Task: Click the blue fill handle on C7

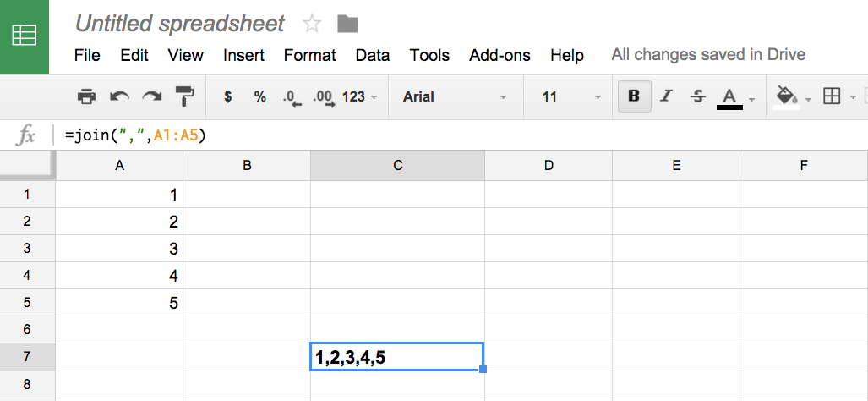Action: (483, 369)
